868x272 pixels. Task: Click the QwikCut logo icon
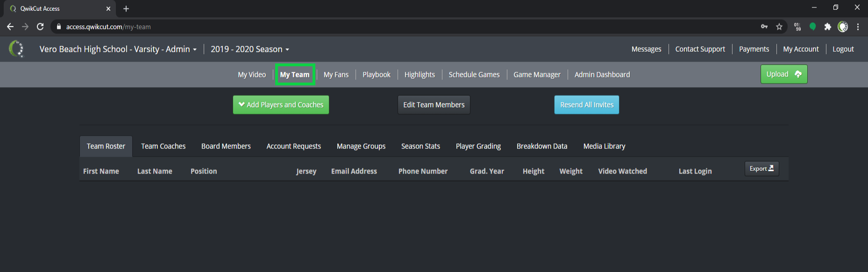[16, 49]
